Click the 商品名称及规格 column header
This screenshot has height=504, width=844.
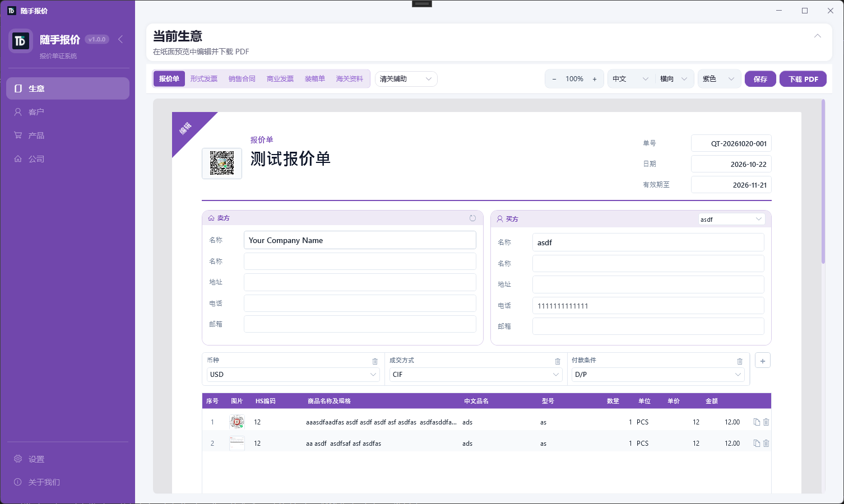329,401
